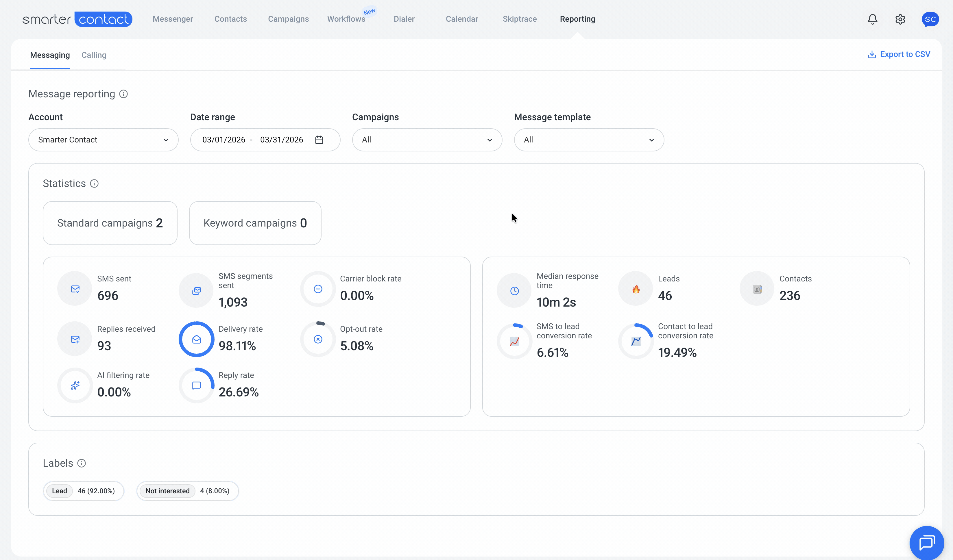Select the Standard campaigns card
Viewport: 953px width, 560px height.
110,223
